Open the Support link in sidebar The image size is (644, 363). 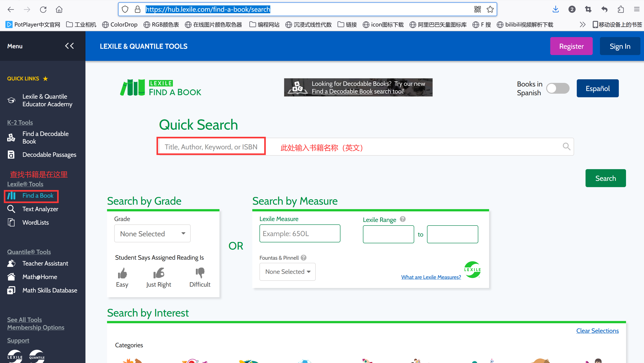18,341
